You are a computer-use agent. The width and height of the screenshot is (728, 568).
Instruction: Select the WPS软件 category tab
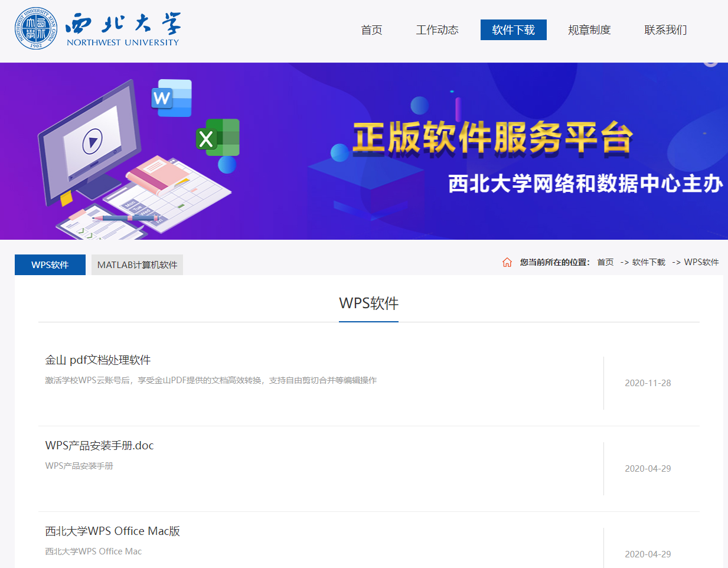click(x=50, y=265)
